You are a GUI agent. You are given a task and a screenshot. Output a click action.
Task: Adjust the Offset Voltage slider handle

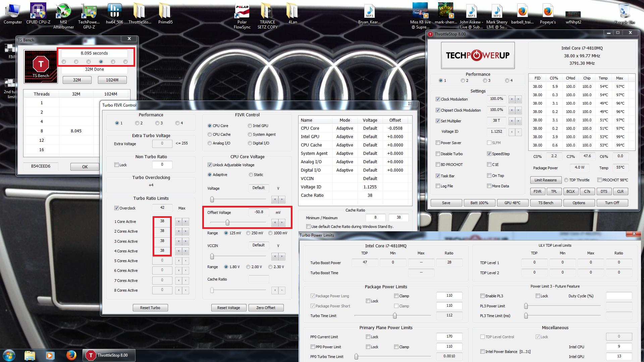(x=227, y=223)
